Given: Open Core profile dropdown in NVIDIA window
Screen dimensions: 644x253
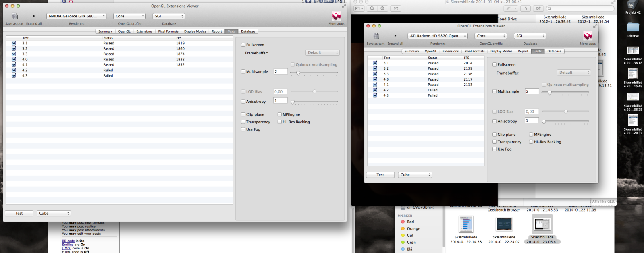Looking at the screenshot, I should 129,16.
